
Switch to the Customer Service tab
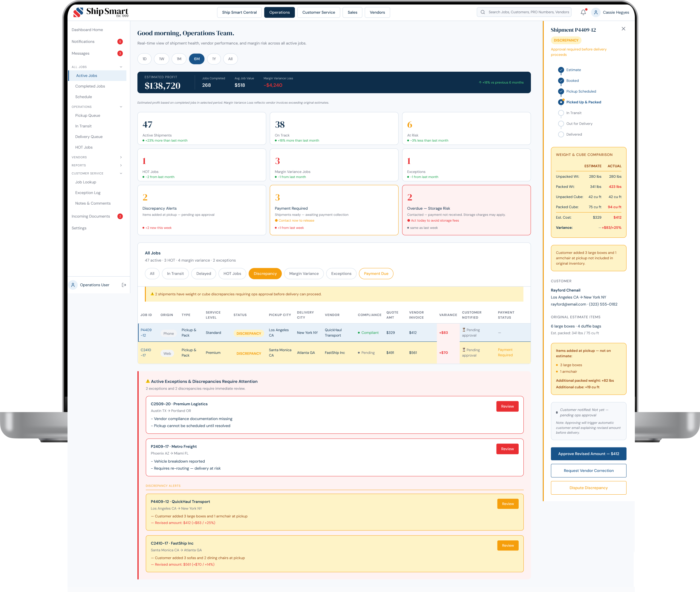click(318, 13)
